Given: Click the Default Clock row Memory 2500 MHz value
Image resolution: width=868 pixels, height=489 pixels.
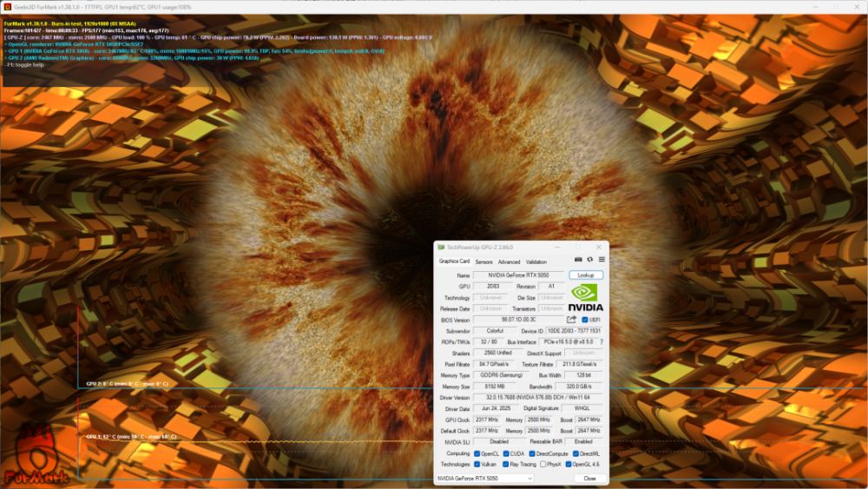Looking at the screenshot, I should click(539, 431).
